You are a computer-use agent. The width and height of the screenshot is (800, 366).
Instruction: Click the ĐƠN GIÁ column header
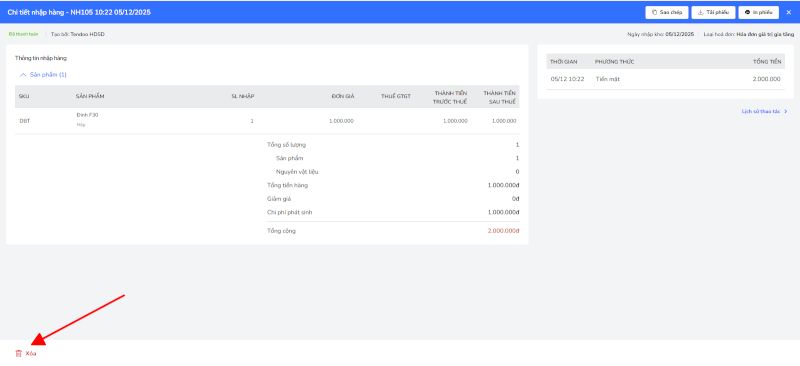[343, 96]
